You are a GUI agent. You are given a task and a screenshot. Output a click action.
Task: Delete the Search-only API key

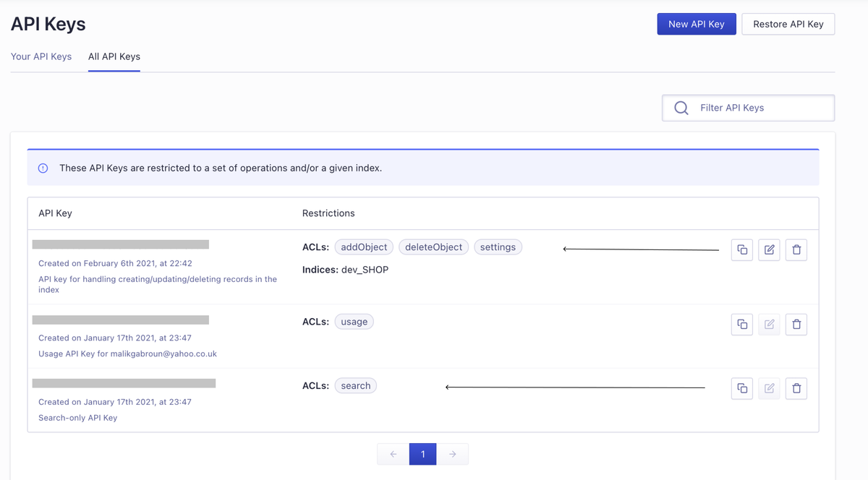coord(796,389)
